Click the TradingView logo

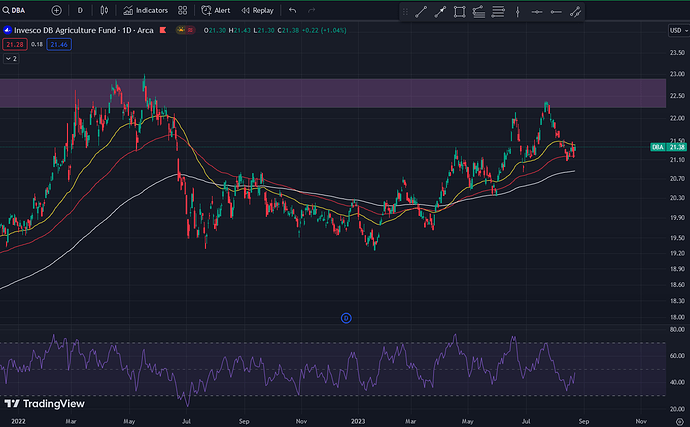[x=43, y=404]
